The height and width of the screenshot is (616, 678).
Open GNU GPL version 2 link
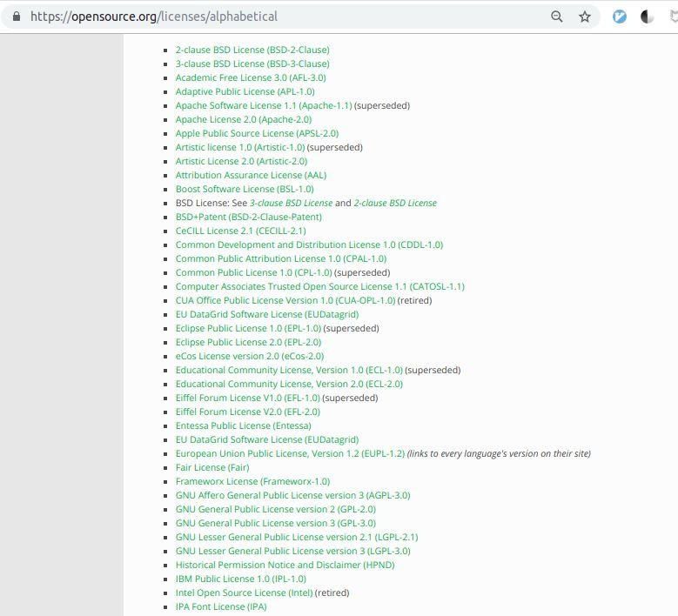coord(275,509)
